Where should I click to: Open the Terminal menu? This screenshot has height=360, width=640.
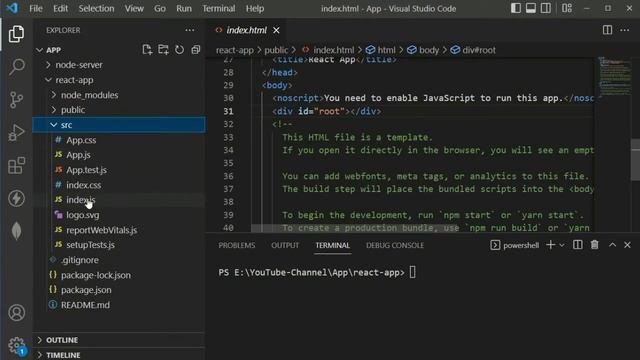tap(219, 8)
